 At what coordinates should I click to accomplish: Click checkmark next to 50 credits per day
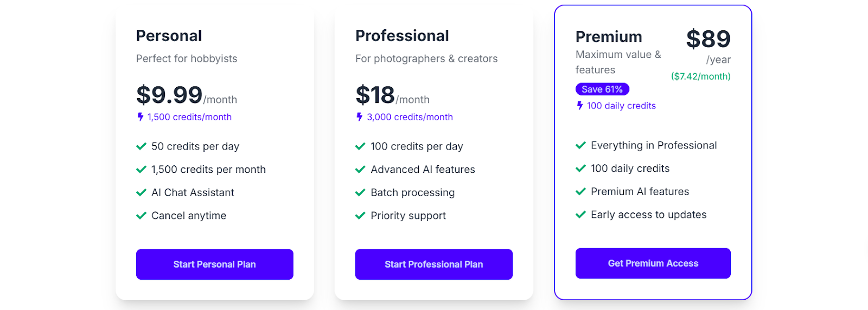pyautogui.click(x=141, y=146)
